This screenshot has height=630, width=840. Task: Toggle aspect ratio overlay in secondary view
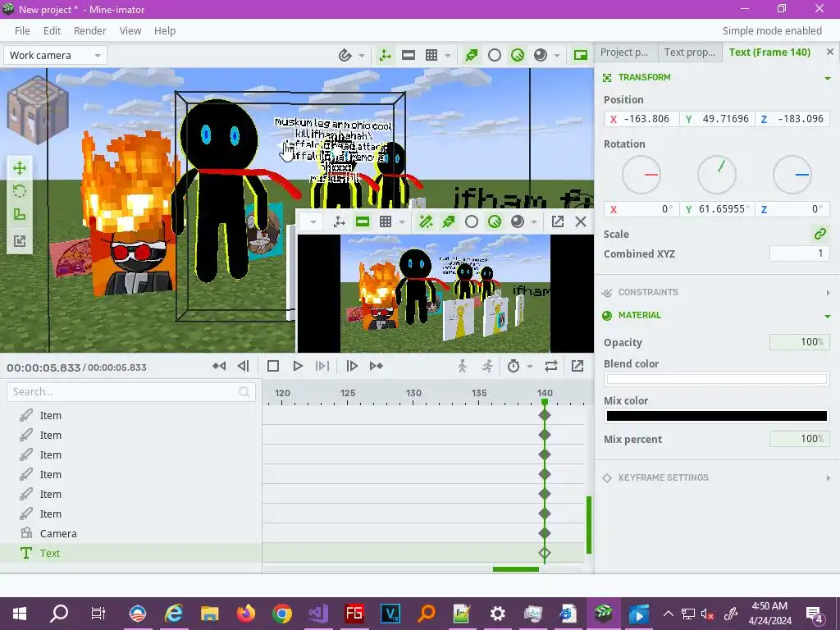tap(363, 221)
